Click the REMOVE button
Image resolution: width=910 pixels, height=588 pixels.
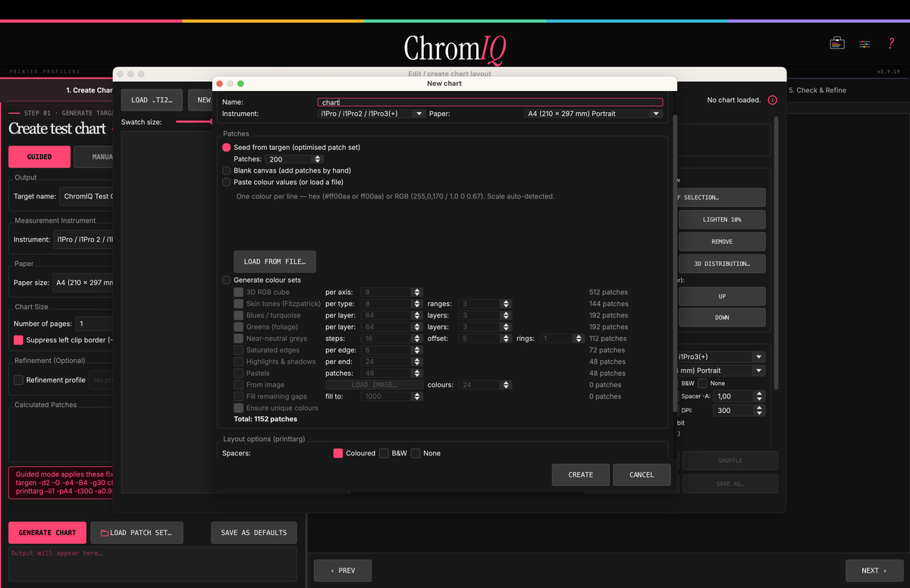coord(722,242)
